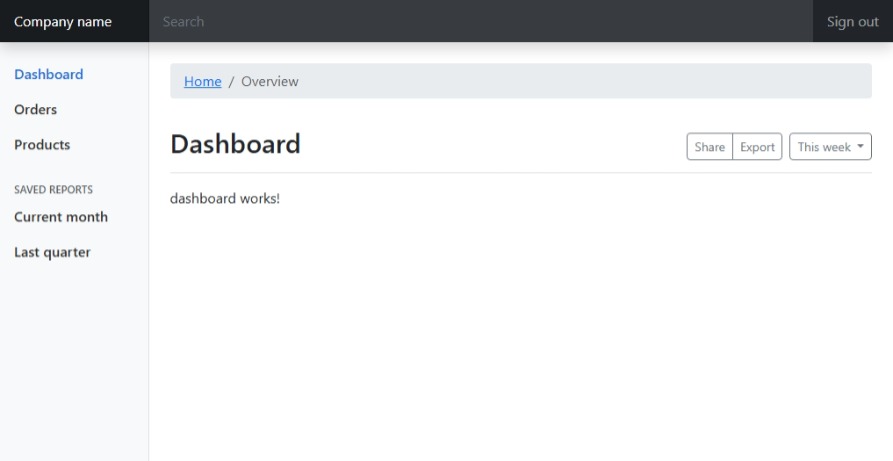Click the 'dashboard works!' text
Image resolution: width=893 pixels, height=461 pixels.
pyautogui.click(x=225, y=198)
